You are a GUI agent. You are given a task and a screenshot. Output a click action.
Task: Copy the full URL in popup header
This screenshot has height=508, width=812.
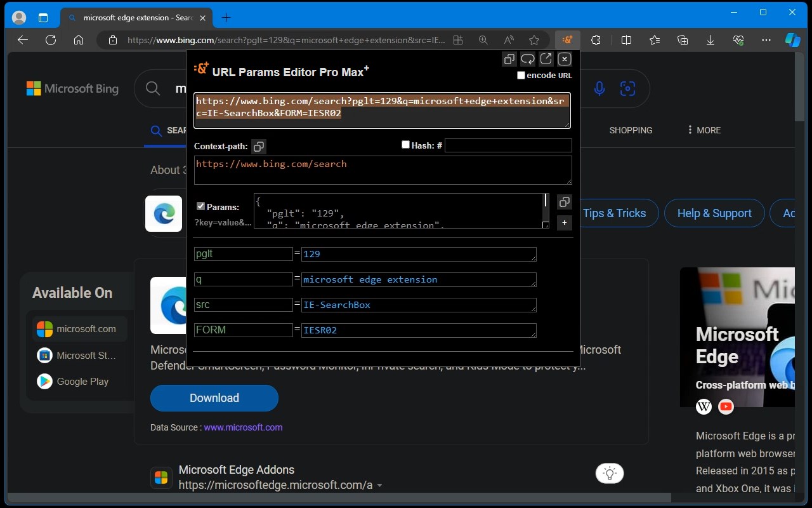(x=509, y=59)
